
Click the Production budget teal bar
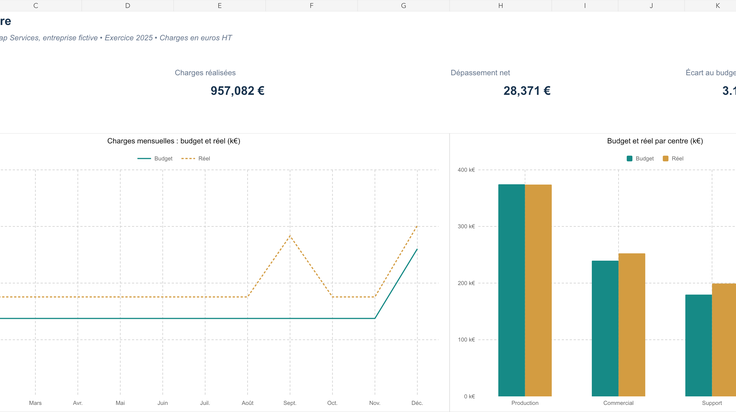click(x=512, y=290)
